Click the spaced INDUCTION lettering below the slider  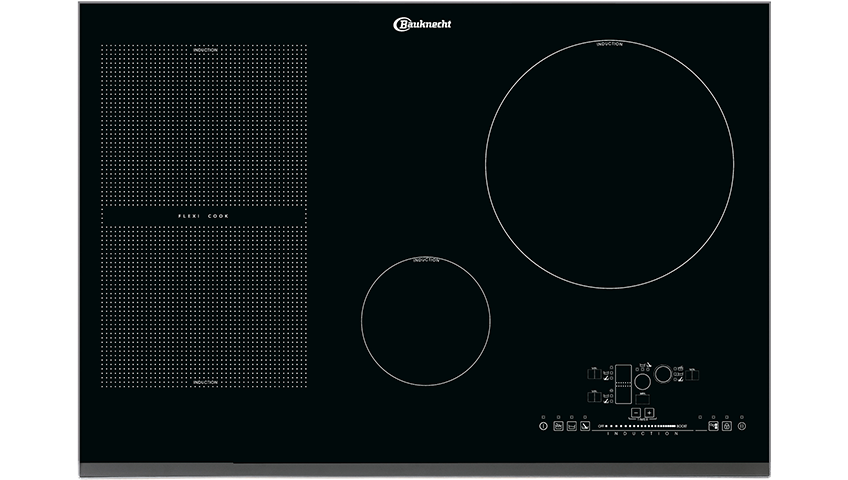[x=642, y=434]
